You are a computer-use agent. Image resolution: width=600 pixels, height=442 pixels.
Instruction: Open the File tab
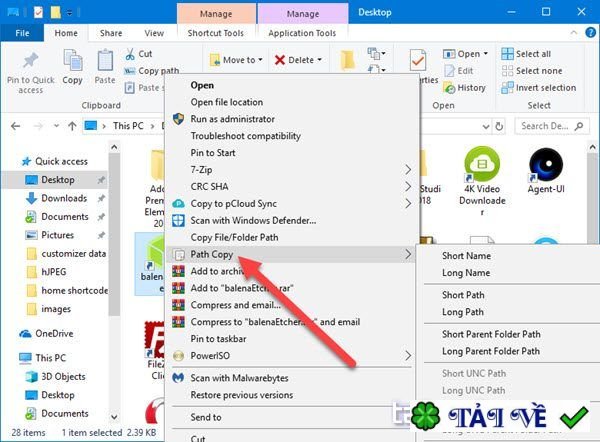pos(22,33)
